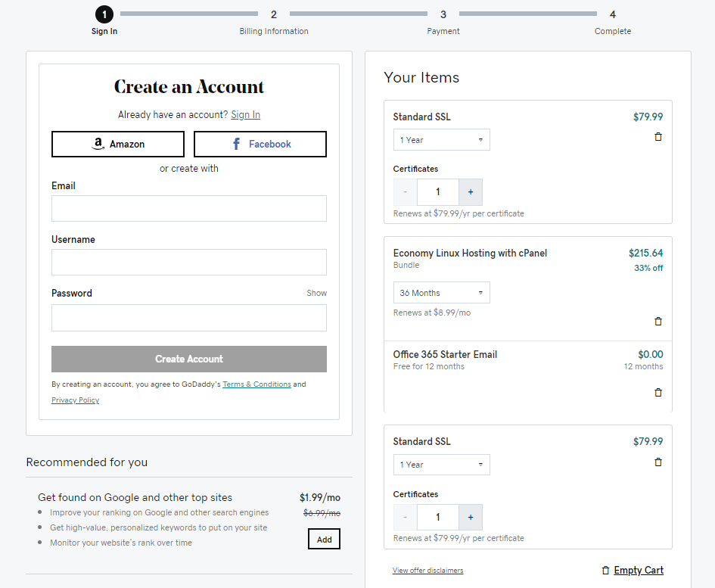
Task: Click the Office 365 '$0.00' price
Action: point(650,354)
